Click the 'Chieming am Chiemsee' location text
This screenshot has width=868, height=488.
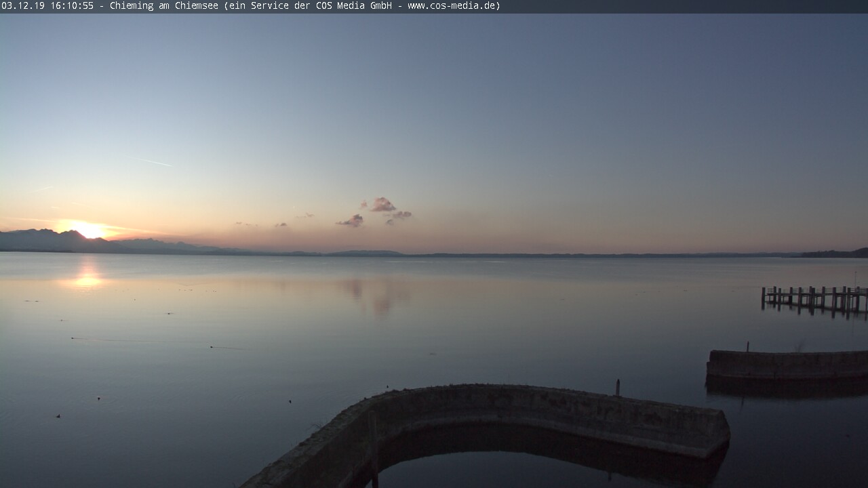click(163, 6)
